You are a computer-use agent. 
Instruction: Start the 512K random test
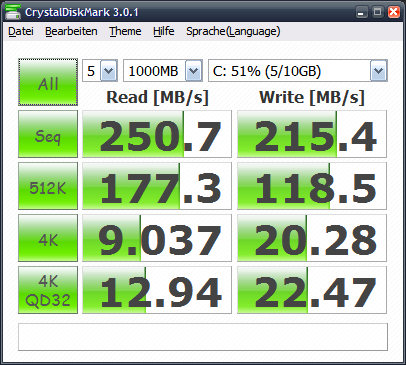[48, 186]
